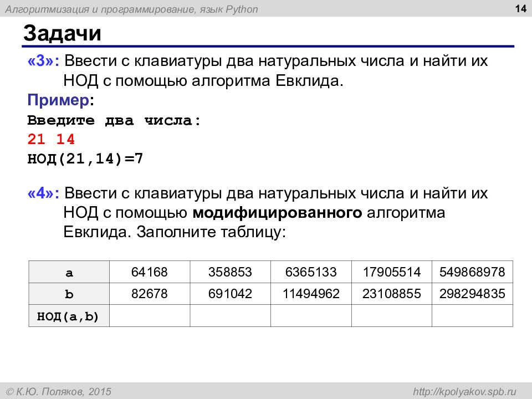
Task: Click the task label «3»:
Action: pos(43,61)
